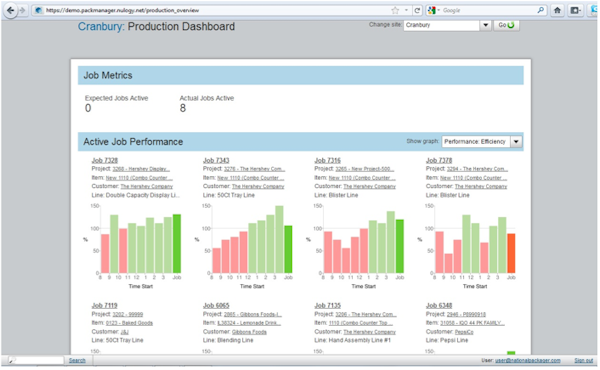
Task: Bookmark page with the star icon
Action: [395, 10]
